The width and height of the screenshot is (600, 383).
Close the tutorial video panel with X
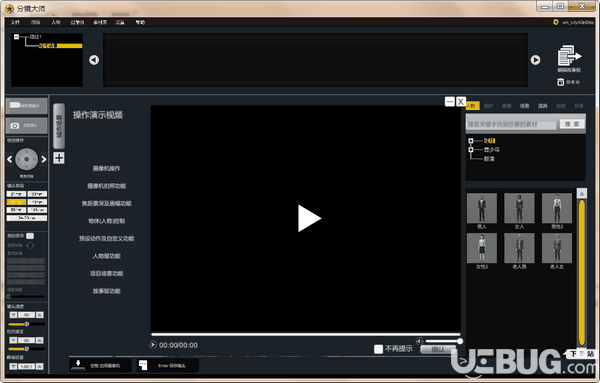[461, 102]
